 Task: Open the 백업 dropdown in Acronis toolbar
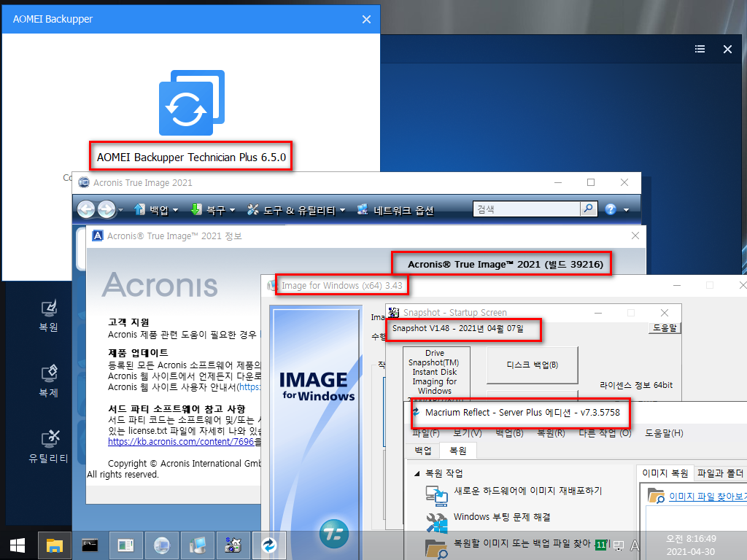click(156, 209)
